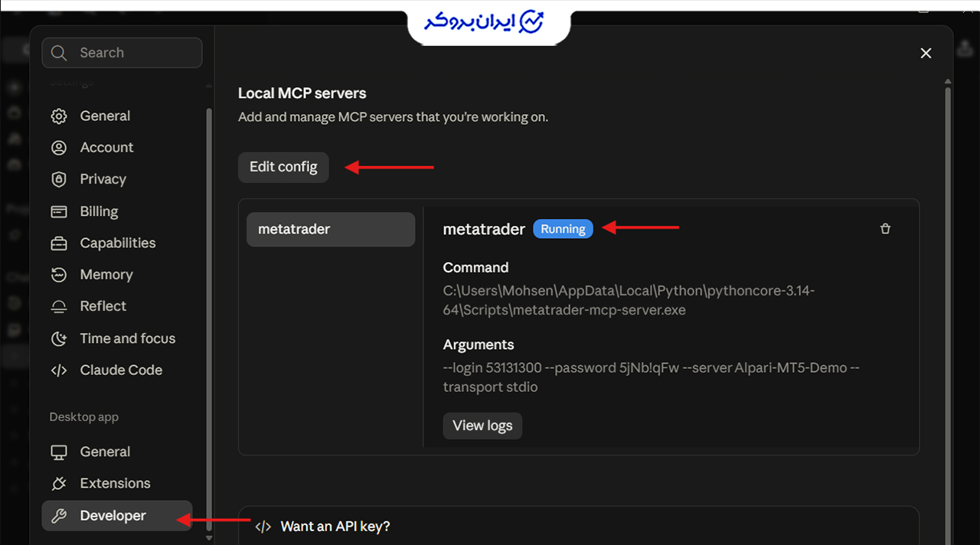Click the Time and focus moon icon
This screenshot has width=980, height=545.
pyautogui.click(x=59, y=338)
